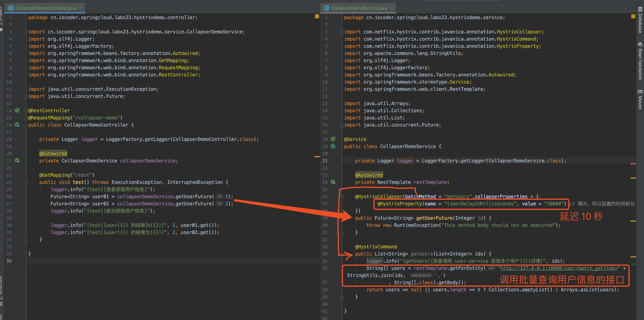Click autowired gutter icon beside restTemplate field
Image resolution: width=644 pixels, height=320 pixels.
(x=333, y=182)
